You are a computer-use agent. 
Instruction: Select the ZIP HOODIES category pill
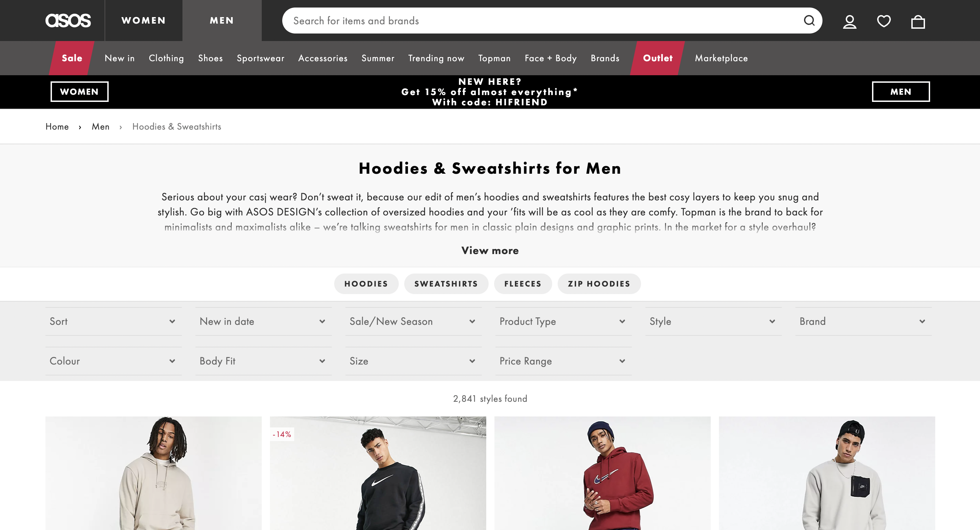tap(599, 284)
